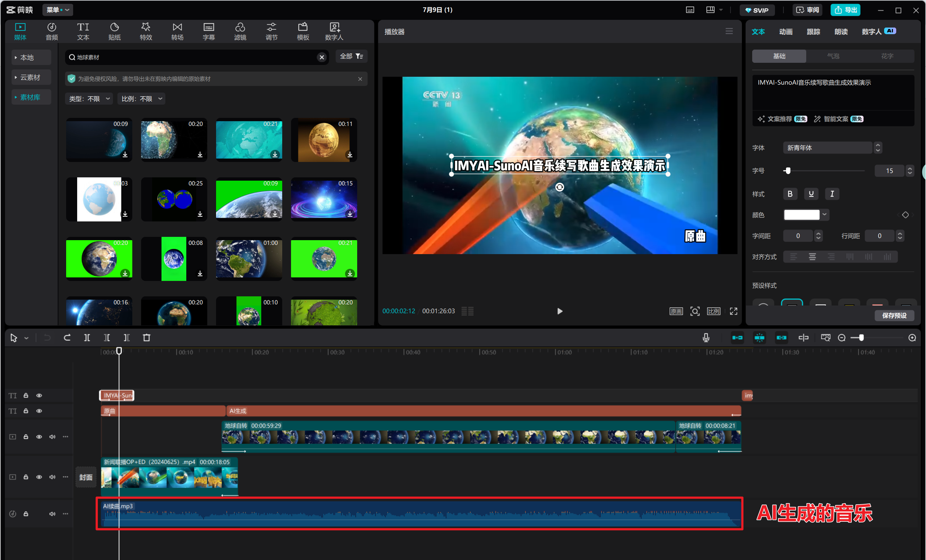Click the keyframe diamond next to 颜色
This screenshot has height=560, width=926.
905,215
